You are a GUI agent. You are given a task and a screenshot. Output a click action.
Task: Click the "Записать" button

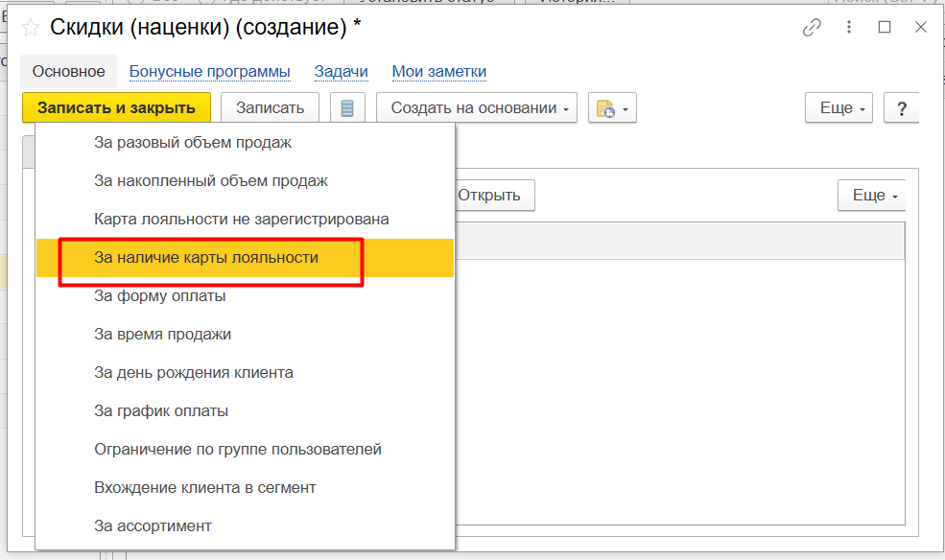(270, 108)
